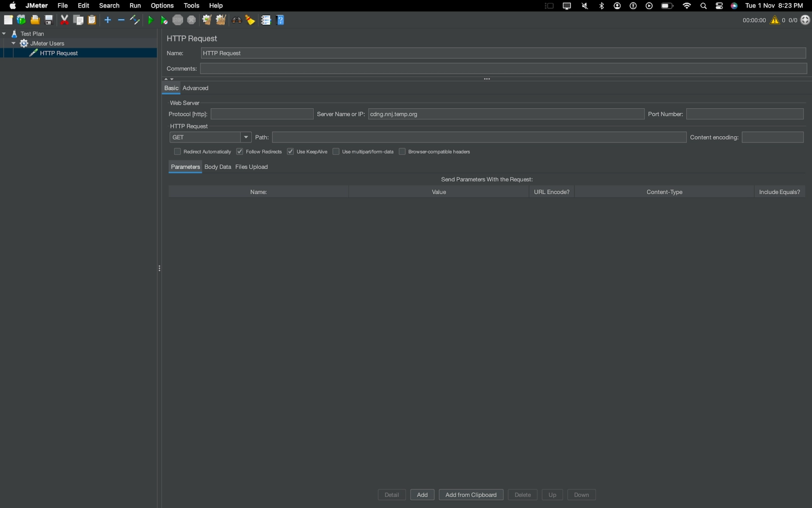The height and width of the screenshot is (508, 812).
Task: Collapse all tree nodes with the minus icon
Action: coord(121,20)
